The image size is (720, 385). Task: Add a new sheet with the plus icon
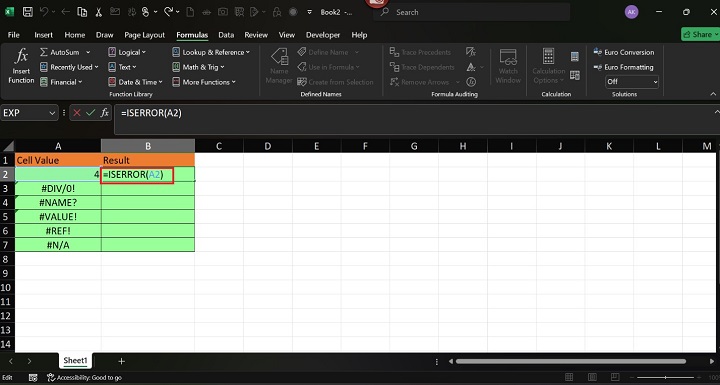pos(121,362)
